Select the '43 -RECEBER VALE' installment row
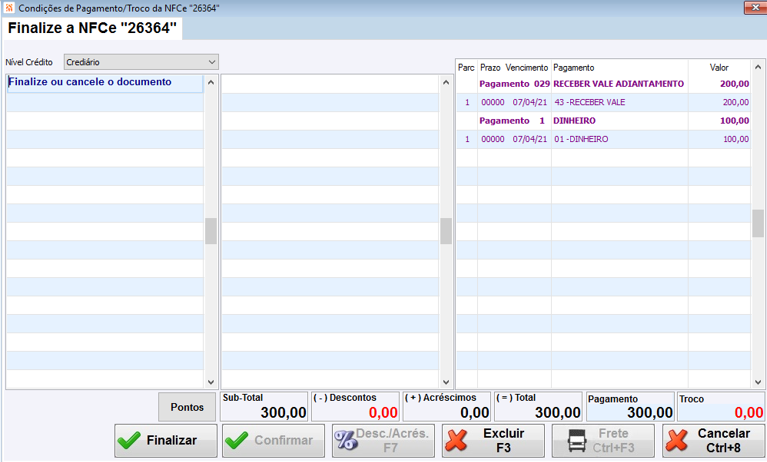Image resolution: width=767 pixels, height=462 pixels. [604, 102]
